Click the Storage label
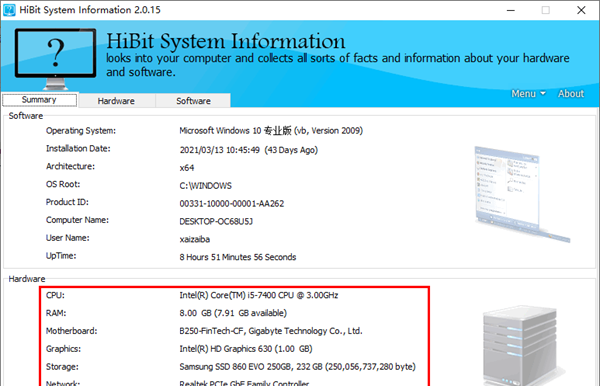 point(62,367)
